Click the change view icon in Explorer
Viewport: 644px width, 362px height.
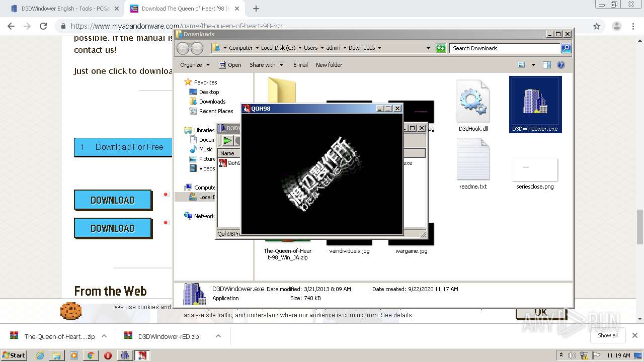521,65
